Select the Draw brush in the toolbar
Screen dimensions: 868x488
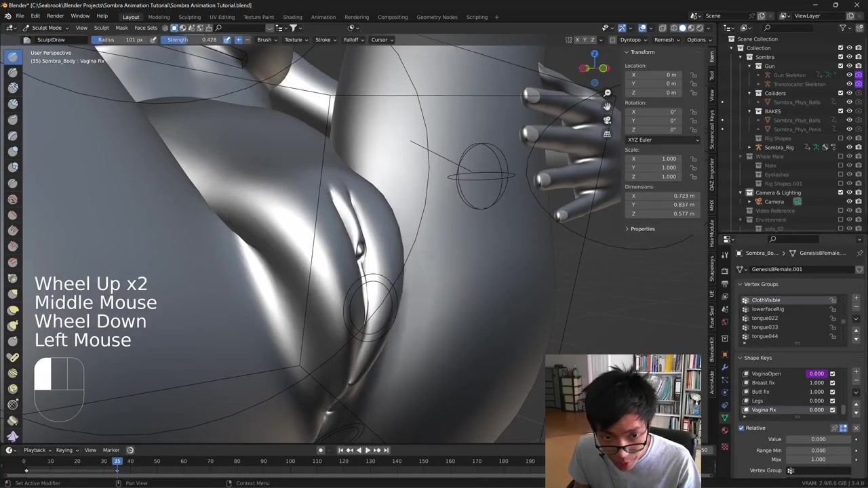click(13, 57)
